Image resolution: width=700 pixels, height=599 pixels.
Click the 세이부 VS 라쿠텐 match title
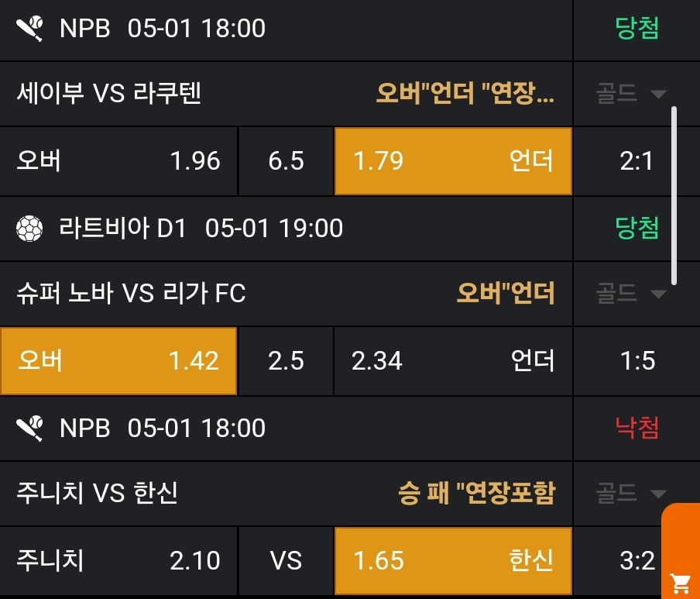coord(109,94)
